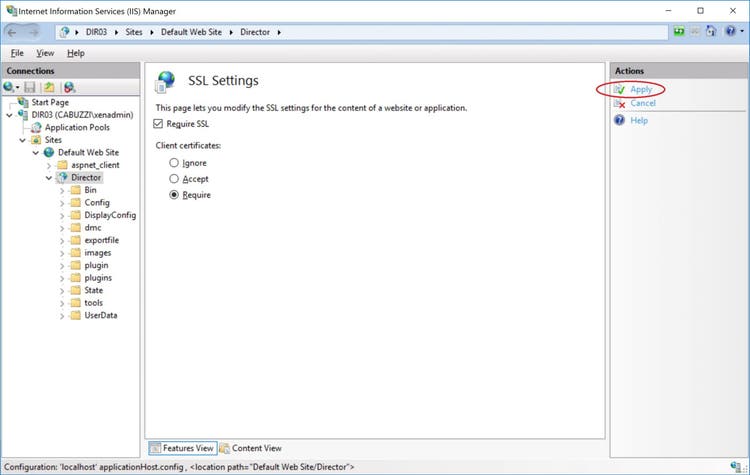
Task: Click the DIR03 server icon in tree
Action: (x=22, y=115)
